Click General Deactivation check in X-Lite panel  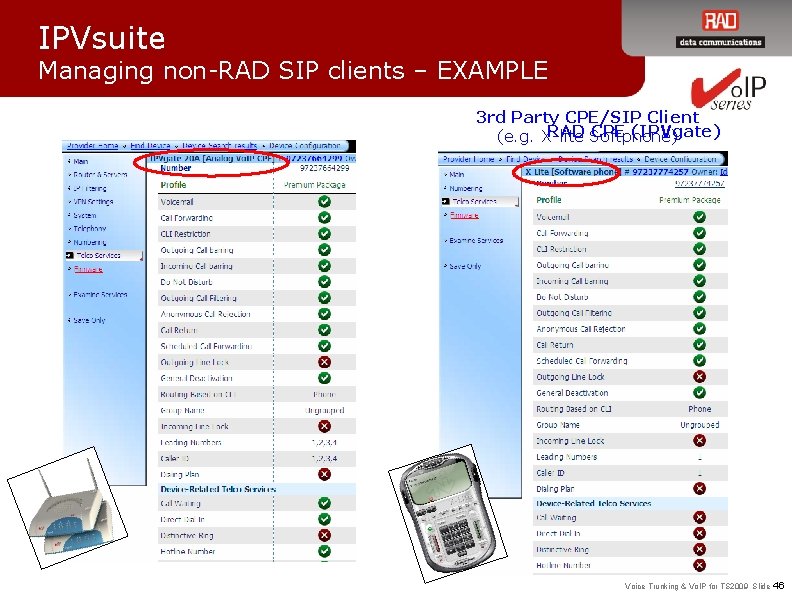coord(699,392)
